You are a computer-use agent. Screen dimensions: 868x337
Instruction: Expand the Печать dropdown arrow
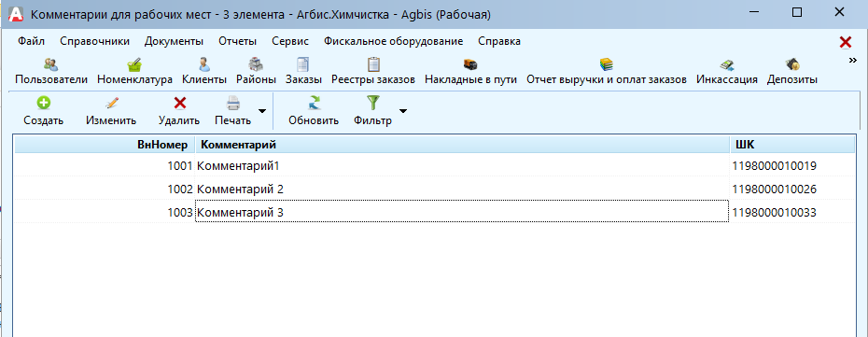262,111
